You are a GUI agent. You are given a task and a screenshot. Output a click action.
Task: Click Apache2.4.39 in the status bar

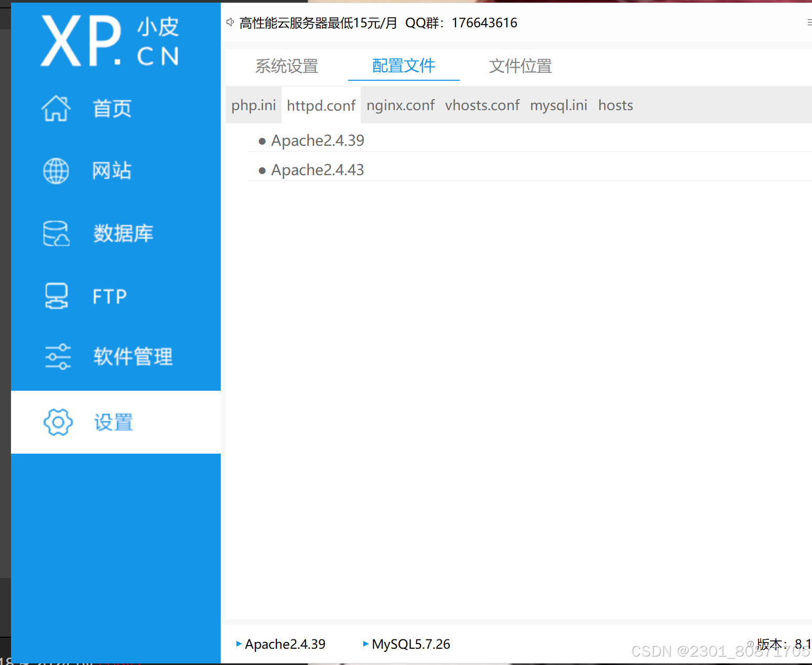pos(285,644)
